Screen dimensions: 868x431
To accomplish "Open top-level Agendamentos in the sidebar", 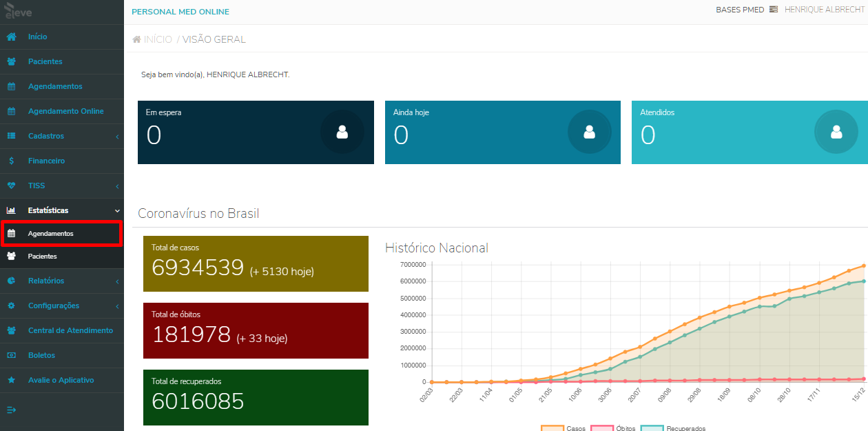I will coord(62,86).
